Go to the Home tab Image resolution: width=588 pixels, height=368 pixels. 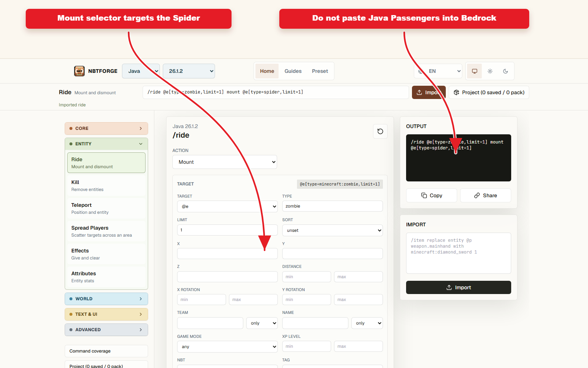click(267, 71)
